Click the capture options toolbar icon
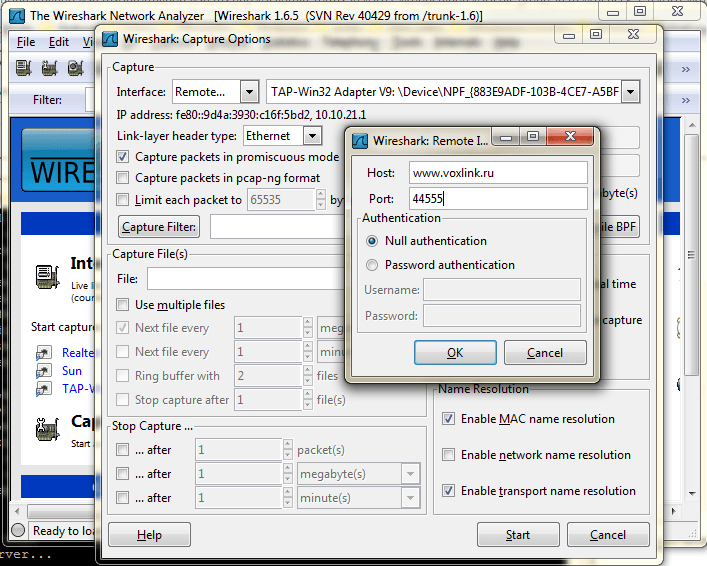 click(x=50, y=68)
